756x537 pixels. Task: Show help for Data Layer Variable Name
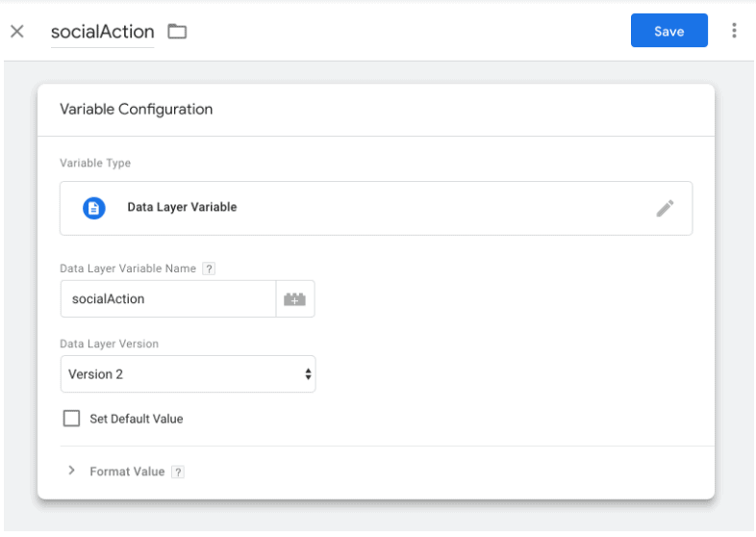[209, 268]
